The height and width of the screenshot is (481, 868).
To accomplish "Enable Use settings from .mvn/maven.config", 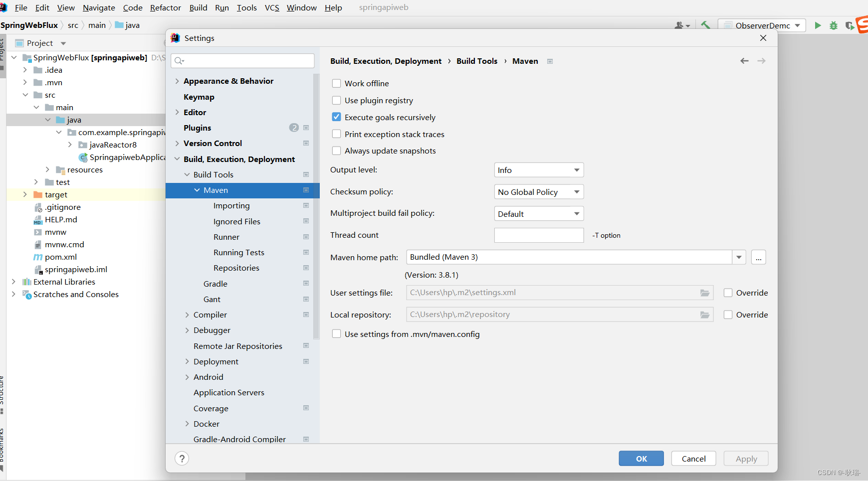I will (x=337, y=334).
